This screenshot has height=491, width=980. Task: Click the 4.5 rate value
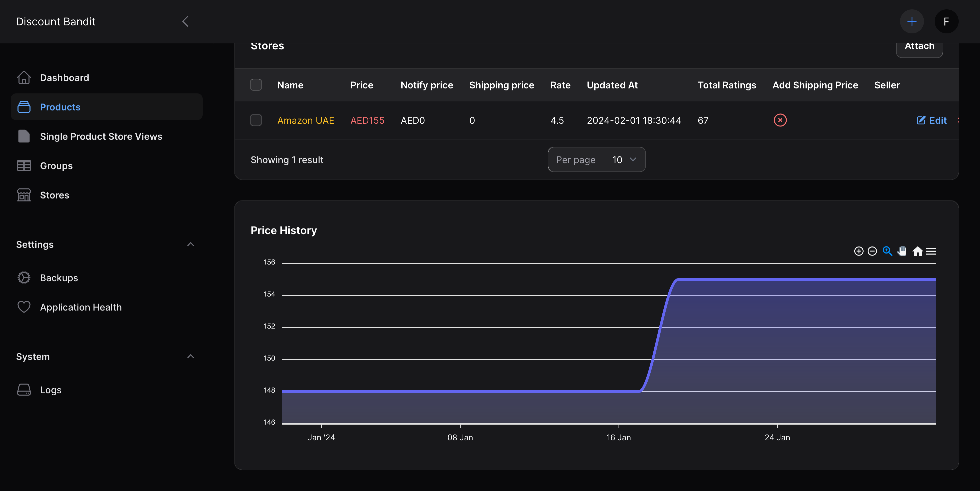(557, 120)
